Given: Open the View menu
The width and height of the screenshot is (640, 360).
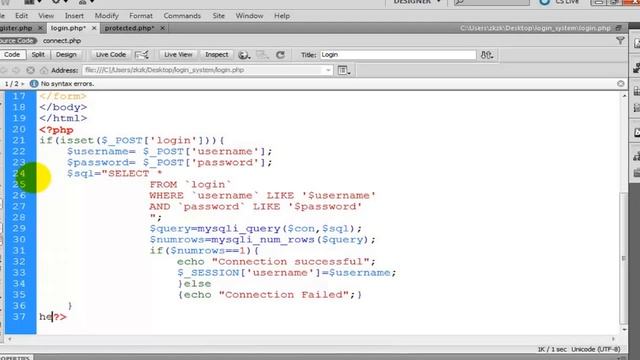Looking at the screenshot, I should 46,16.
